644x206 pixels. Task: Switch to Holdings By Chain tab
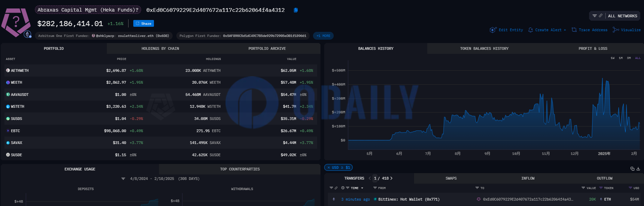[160, 48]
